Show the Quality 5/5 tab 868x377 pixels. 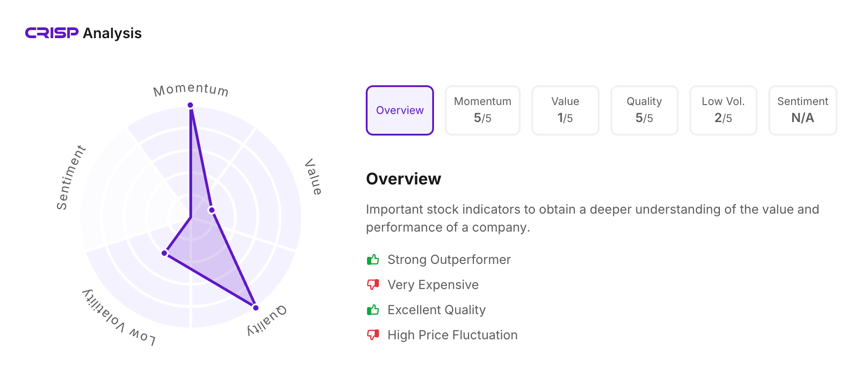tap(644, 110)
